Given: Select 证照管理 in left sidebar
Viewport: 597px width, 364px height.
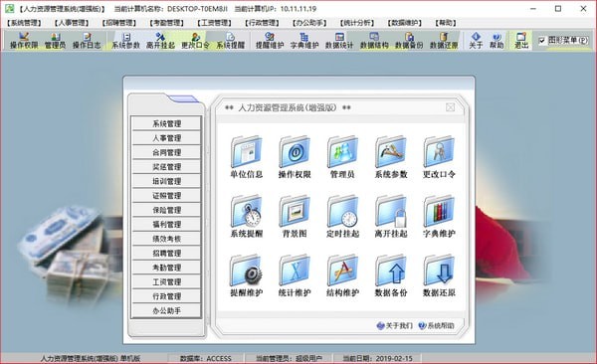Looking at the screenshot, I should 166,196.
